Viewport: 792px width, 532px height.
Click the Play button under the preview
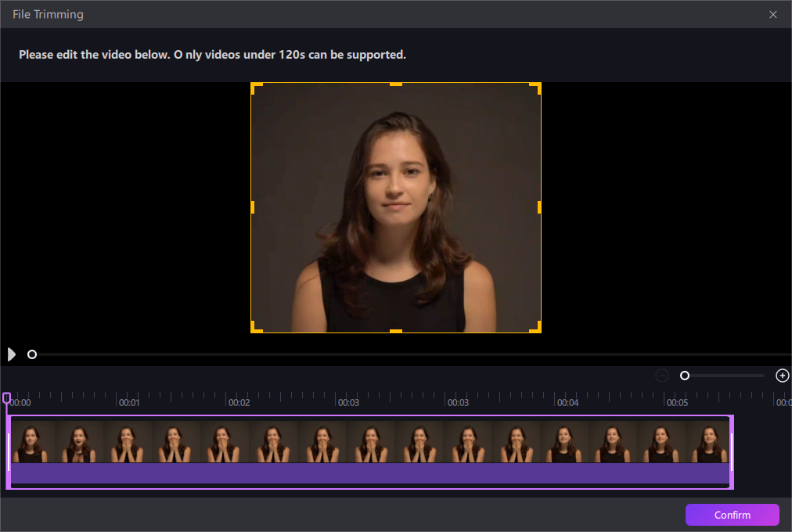click(11, 354)
